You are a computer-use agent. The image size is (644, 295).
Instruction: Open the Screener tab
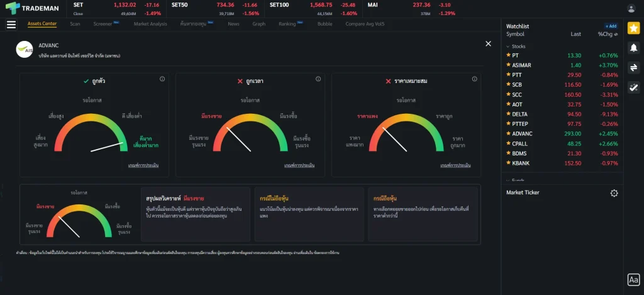pos(103,24)
